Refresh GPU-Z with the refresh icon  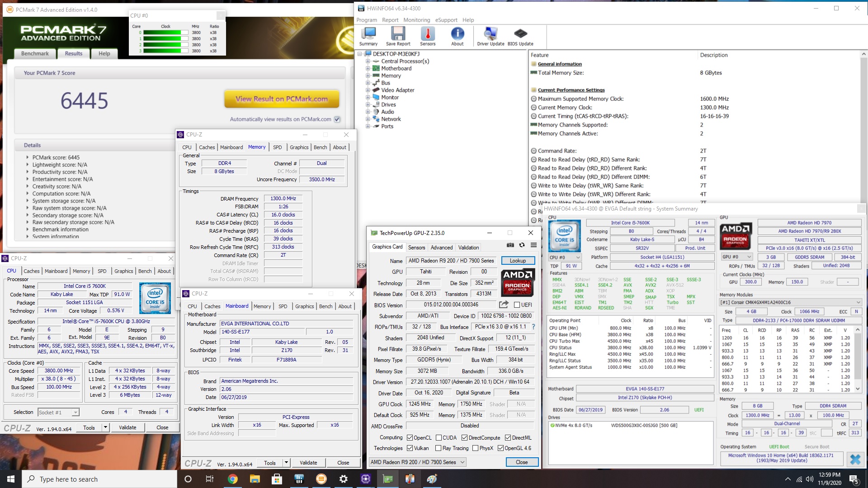(x=522, y=245)
